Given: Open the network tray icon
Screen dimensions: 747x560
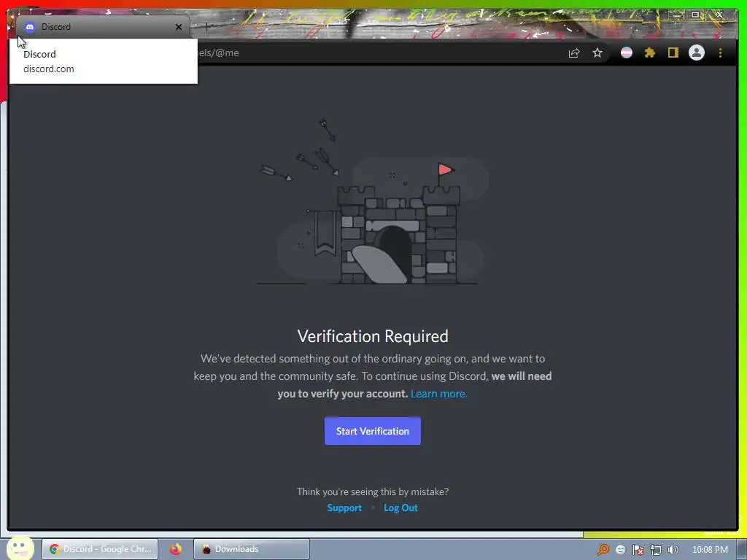Looking at the screenshot, I should click(656, 550).
